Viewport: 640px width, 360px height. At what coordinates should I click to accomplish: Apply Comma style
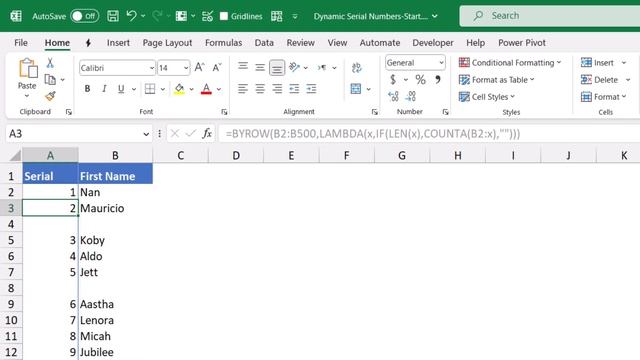[438, 80]
